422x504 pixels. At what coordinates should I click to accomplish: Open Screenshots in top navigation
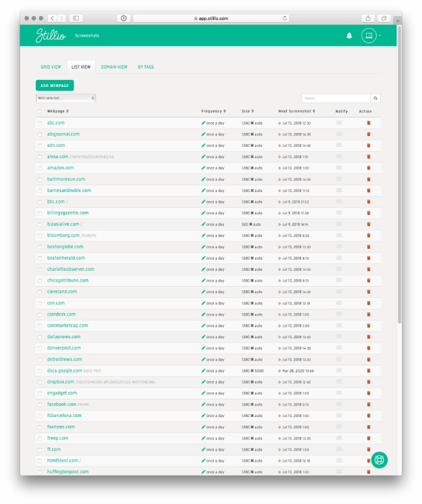click(x=87, y=36)
